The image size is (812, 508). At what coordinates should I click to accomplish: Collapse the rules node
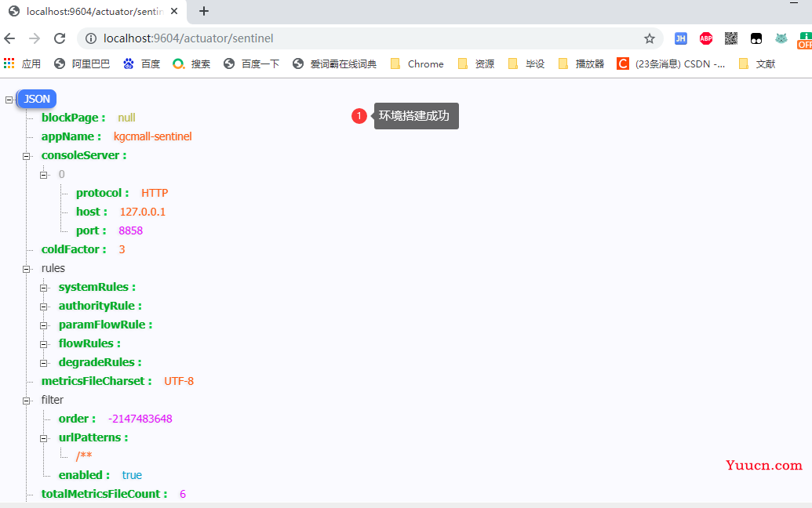click(x=26, y=269)
